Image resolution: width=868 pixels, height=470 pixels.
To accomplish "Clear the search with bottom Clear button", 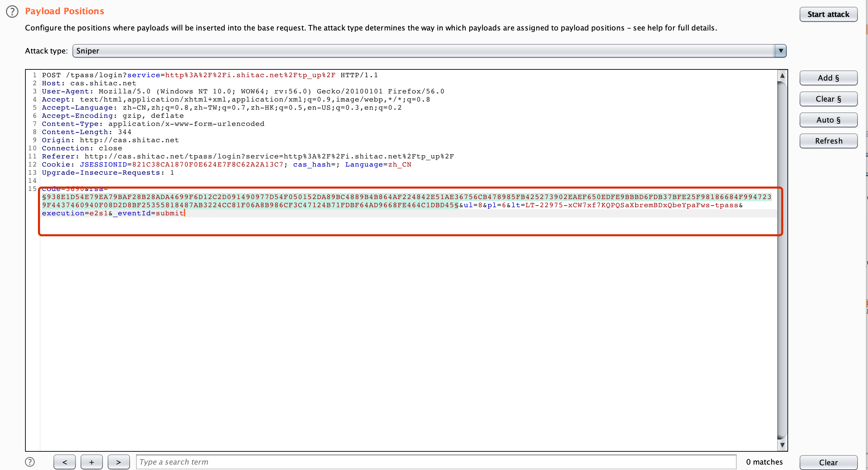I will click(x=828, y=463).
